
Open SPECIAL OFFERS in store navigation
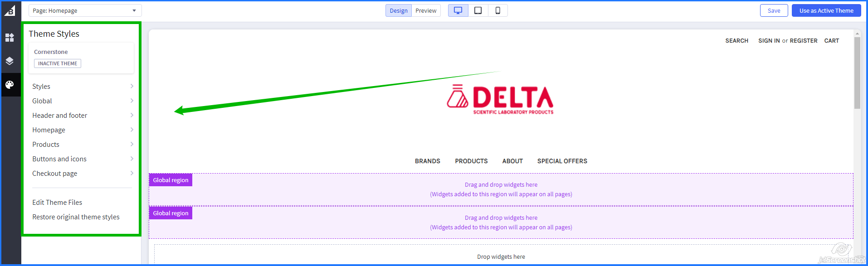pos(562,161)
